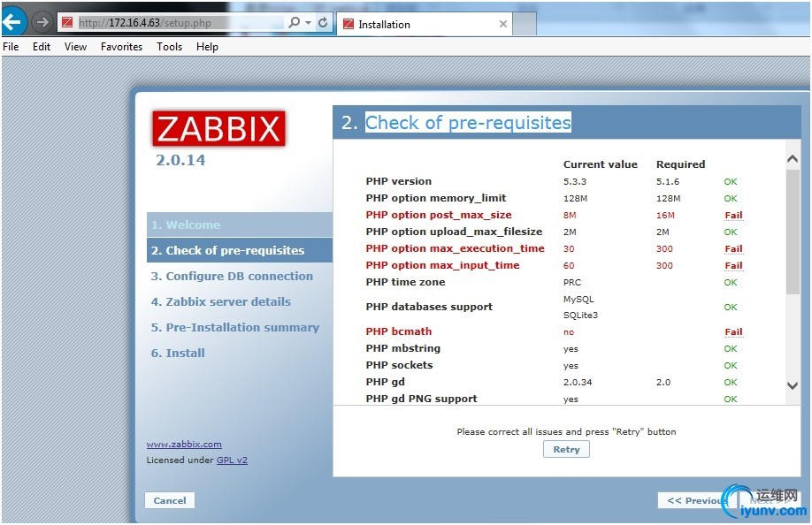Click the red ZABBIX logo
812x525 pixels.
point(218,128)
